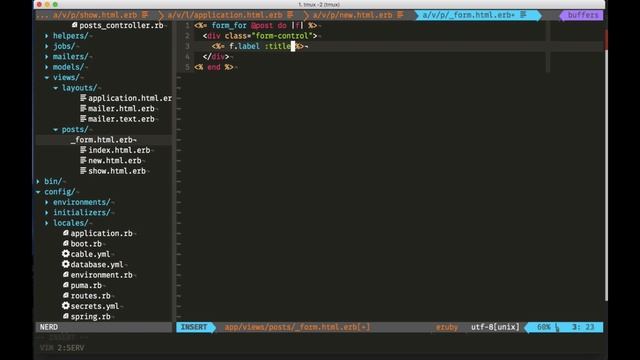The image size is (640, 360).
Task: Switch to the a/v/p/show.html.erb buffer tab
Action: pyautogui.click(x=95, y=15)
